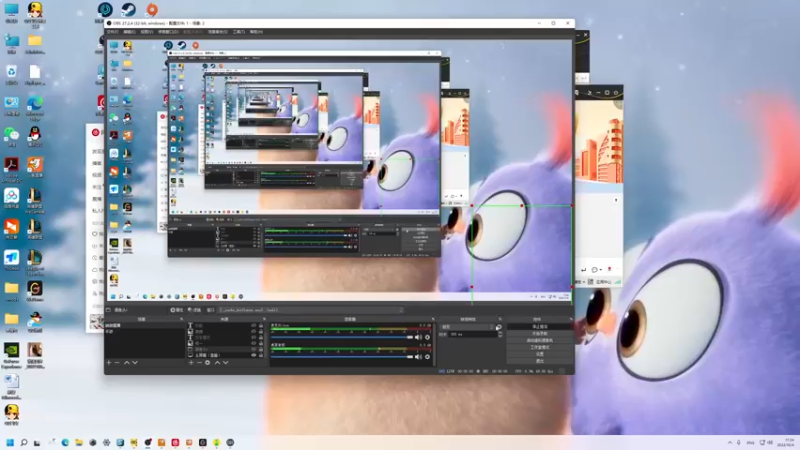Toggle Studio Mode button in Controls
The height and width of the screenshot is (450, 800).
[x=539, y=347]
